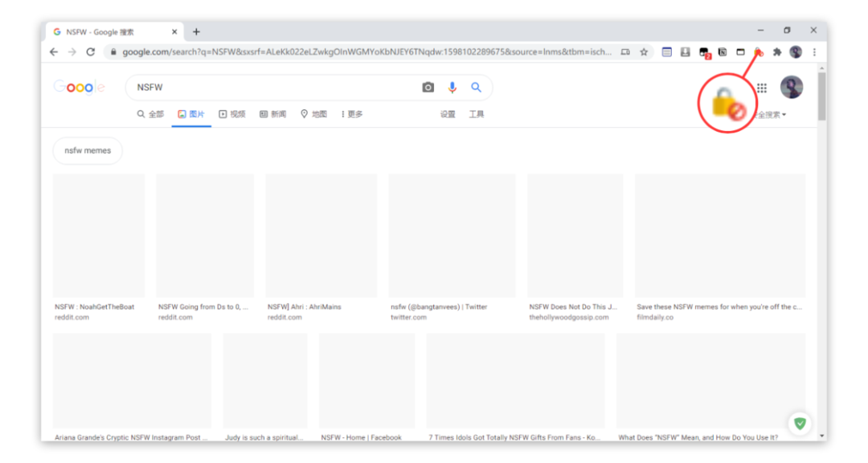The height and width of the screenshot is (463, 868).
Task: Click the thehollywoodgossip.com source link
Action: click(568, 318)
